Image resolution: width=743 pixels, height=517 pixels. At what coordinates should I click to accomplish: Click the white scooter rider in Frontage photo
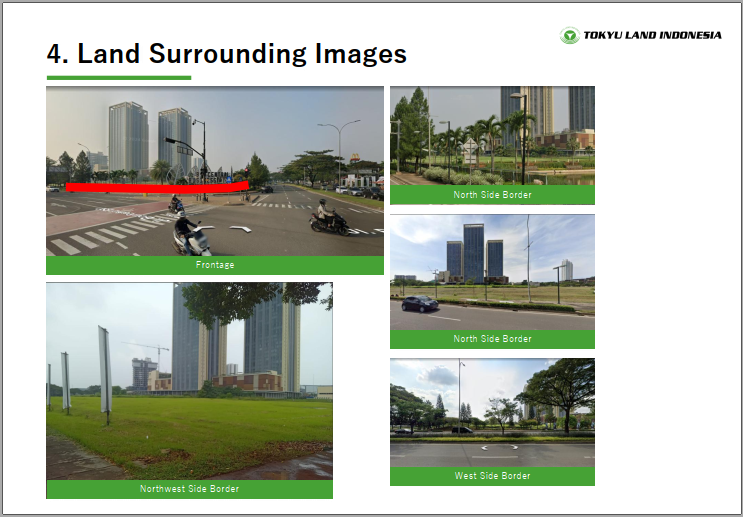pos(191,236)
